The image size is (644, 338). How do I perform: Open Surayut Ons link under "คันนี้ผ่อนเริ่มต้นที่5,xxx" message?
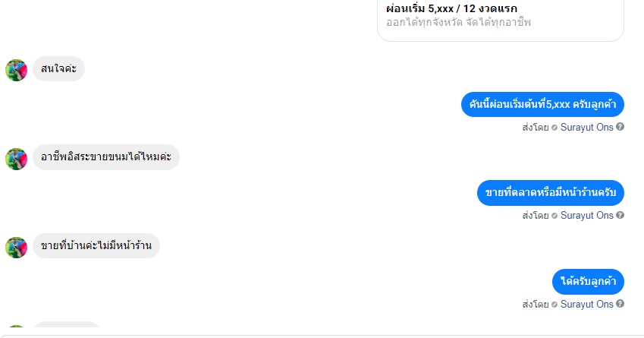point(586,127)
